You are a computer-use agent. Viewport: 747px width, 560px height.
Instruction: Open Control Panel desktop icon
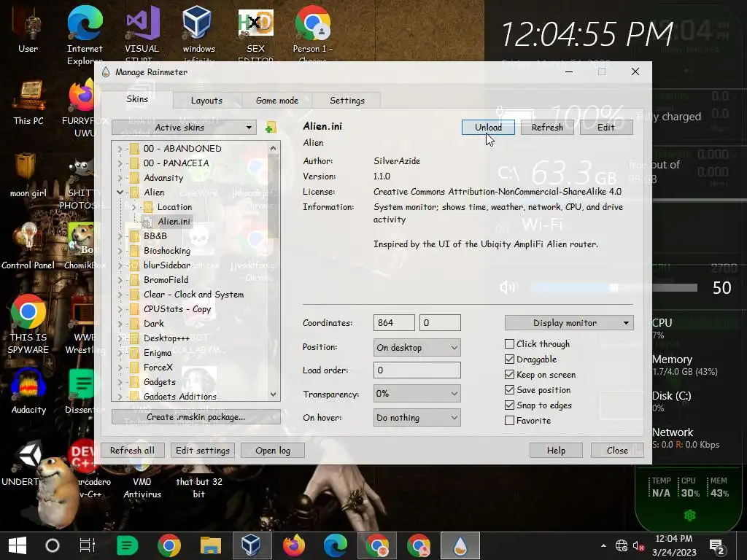(28, 246)
